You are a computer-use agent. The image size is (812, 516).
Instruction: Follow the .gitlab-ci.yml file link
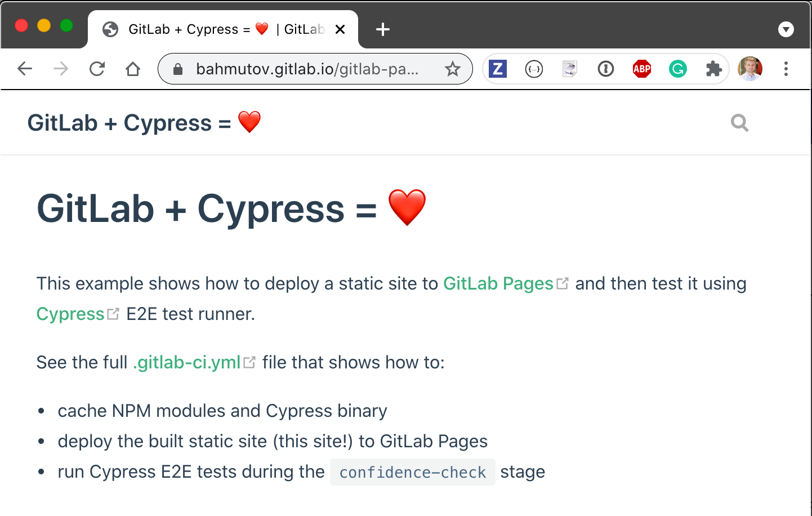point(187,362)
